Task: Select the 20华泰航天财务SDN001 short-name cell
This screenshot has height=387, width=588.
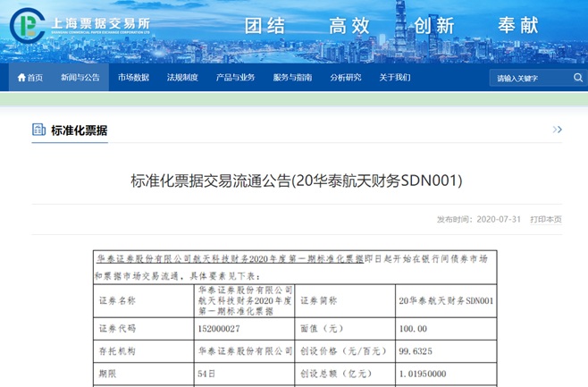Action: pyautogui.click(x=446, y=300)
